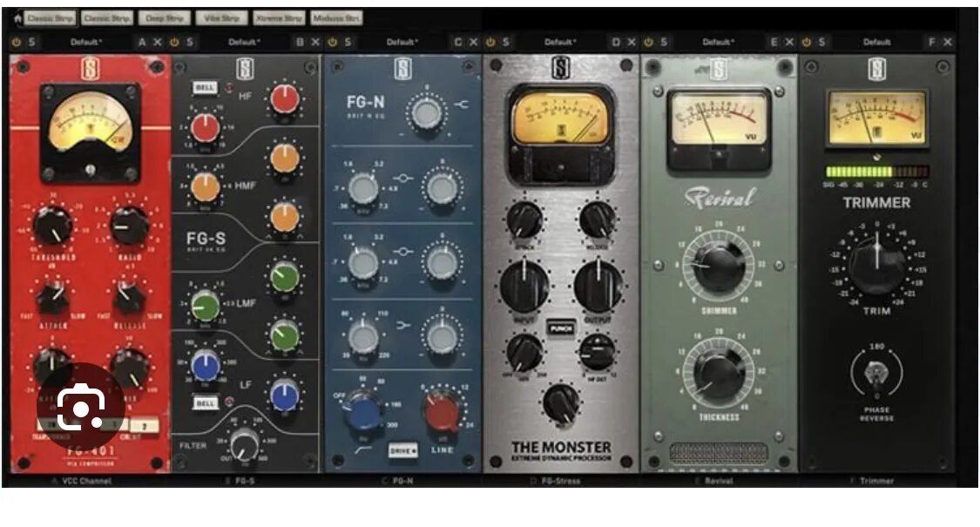The height and width of the screenshot is (527, 980).
Task: Select circuit 2 on the FG-401 compressor
Action: click(145, 426)
